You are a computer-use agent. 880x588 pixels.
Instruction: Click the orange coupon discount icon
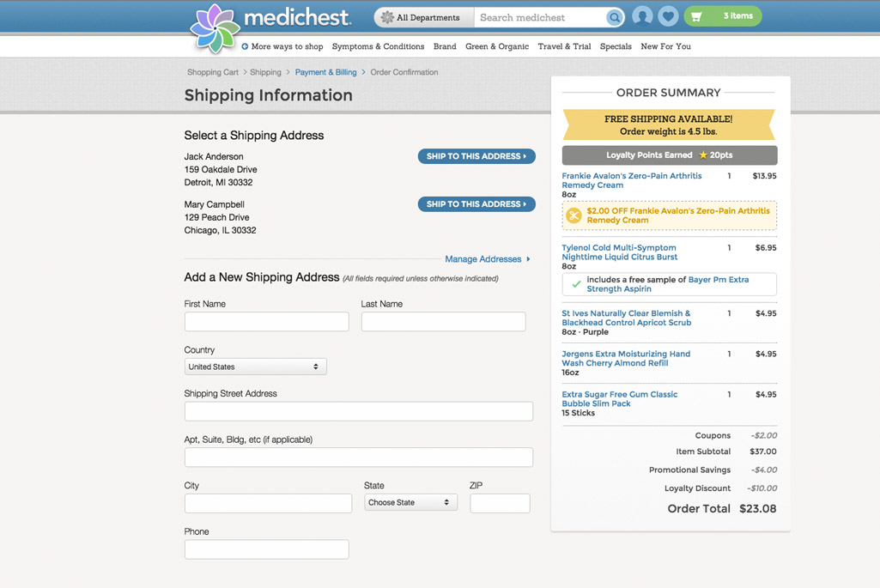(574, 215)
